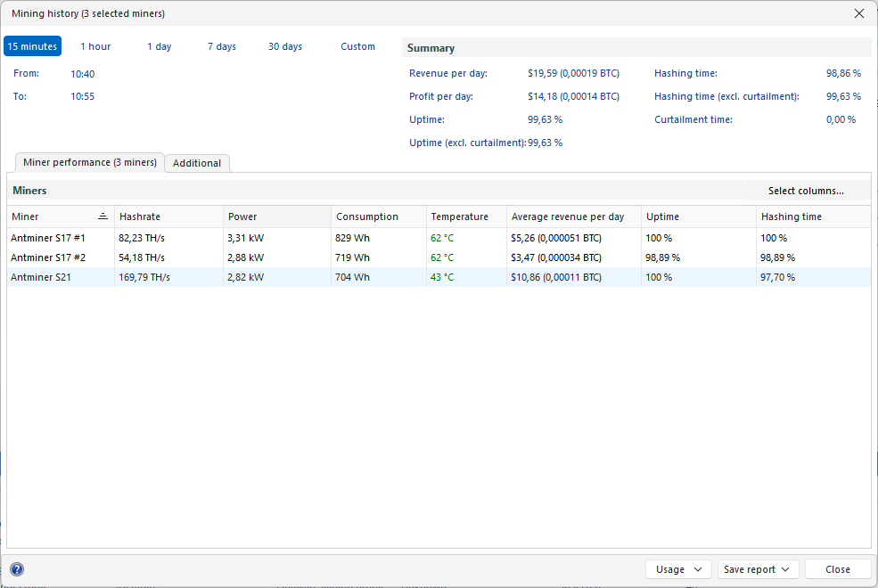Select the Antminer S17 #1 row
Screen dimensions: 878x588
pos(439,238)
